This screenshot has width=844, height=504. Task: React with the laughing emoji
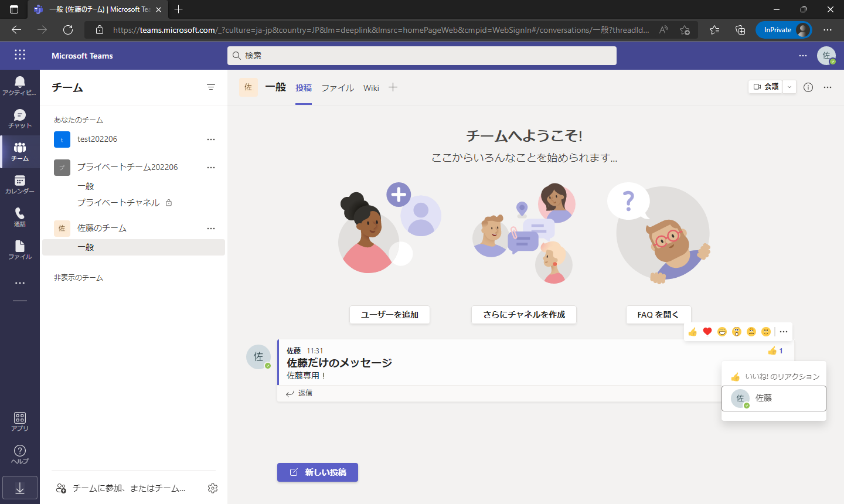tap(722, 332)
